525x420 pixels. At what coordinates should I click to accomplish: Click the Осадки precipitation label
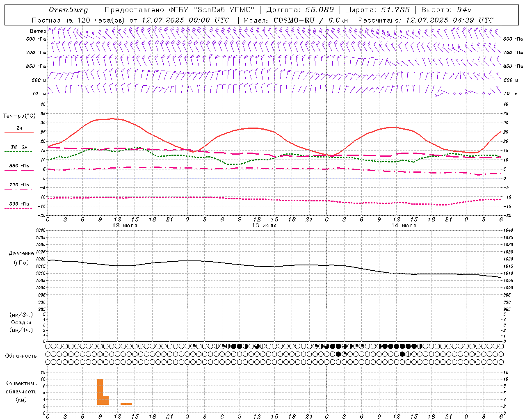[21, 322]
